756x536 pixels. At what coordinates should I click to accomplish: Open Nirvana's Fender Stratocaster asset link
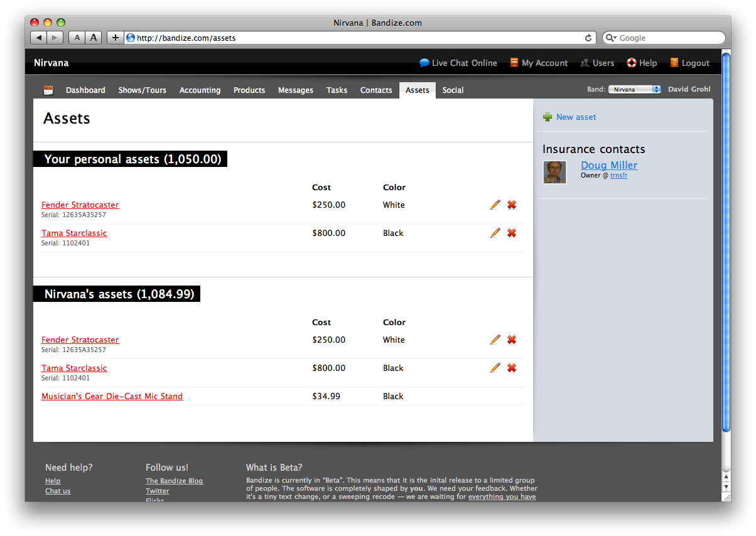80,340
